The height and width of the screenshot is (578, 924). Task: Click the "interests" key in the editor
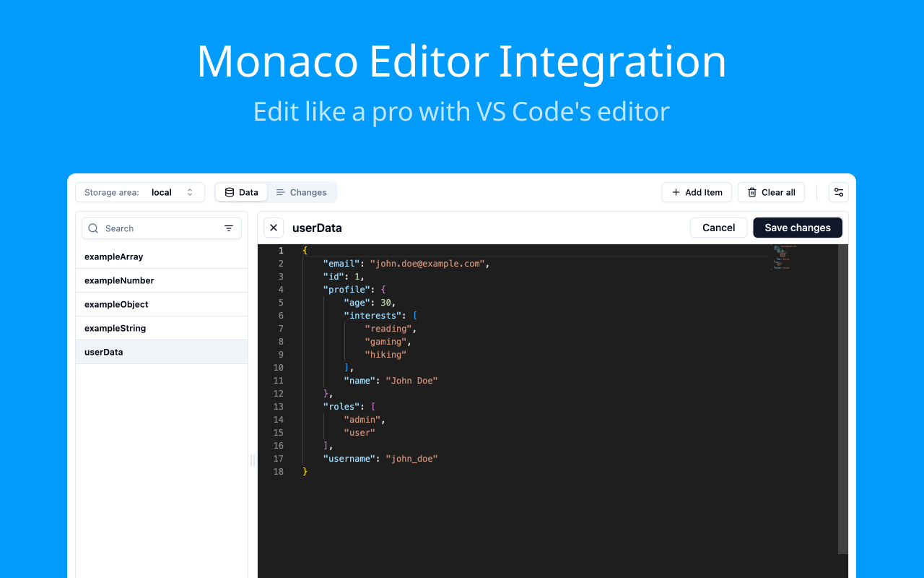(372, 316)
